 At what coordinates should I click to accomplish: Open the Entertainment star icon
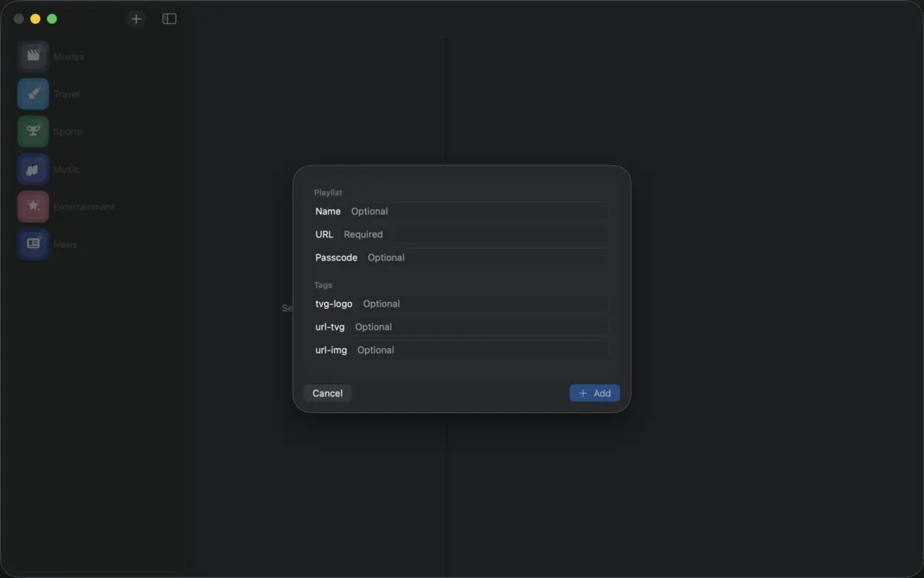[x=33, y=207]
